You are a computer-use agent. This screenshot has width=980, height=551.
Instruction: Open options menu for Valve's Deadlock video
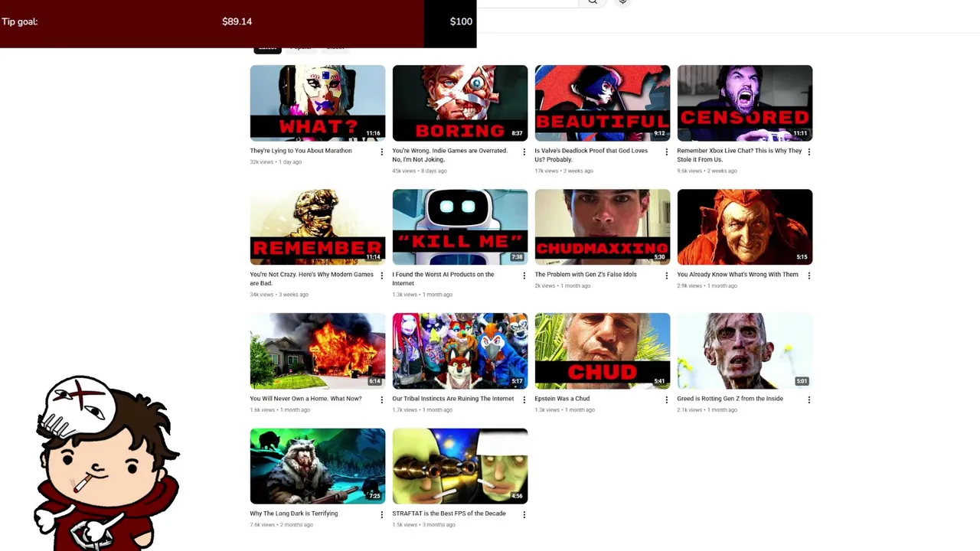coord(666,152)
